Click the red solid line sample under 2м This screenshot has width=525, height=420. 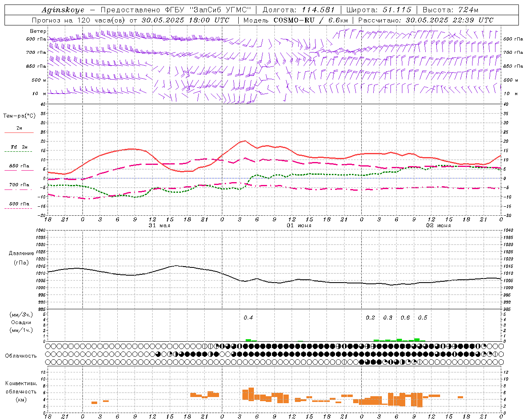(19, 132)
